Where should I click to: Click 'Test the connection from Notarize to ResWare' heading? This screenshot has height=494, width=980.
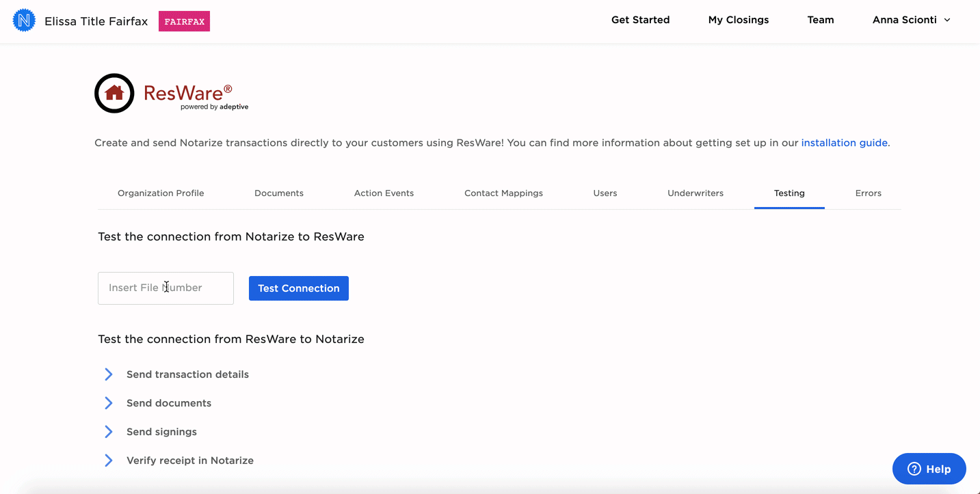click(231, 236)
